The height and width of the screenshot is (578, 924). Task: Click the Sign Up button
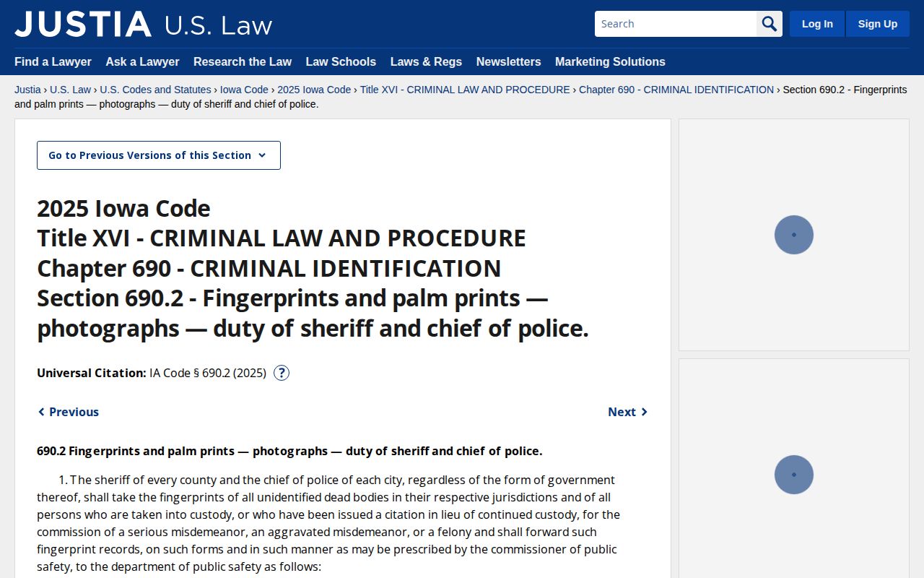click(878, 24)
